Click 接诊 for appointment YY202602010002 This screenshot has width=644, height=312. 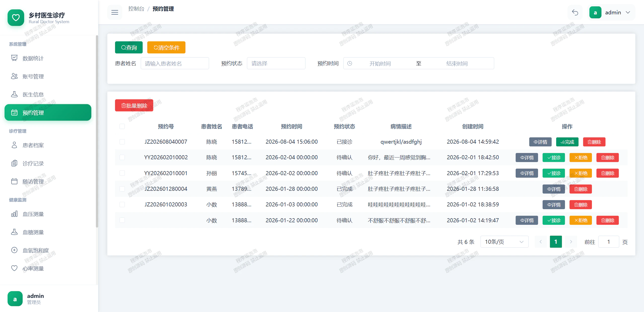coord(554,158)
